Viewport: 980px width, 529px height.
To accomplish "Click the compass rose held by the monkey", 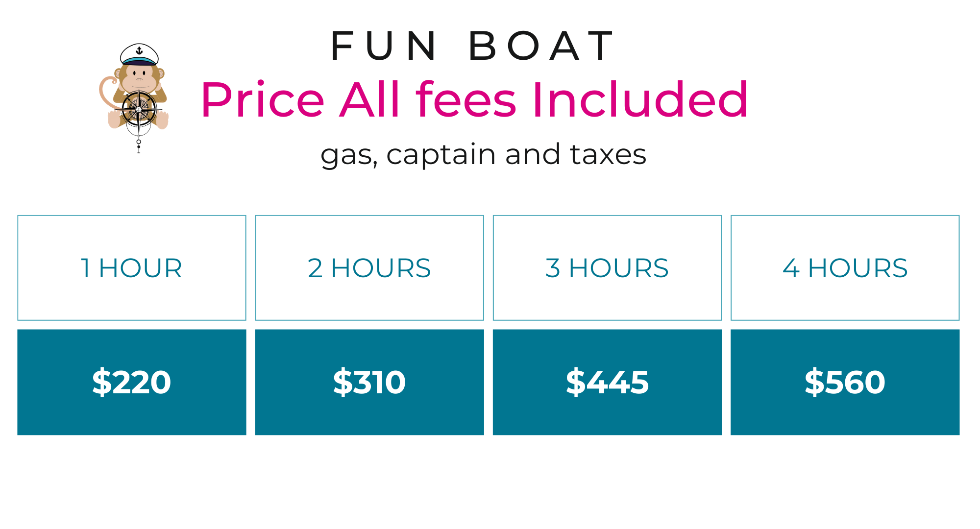I will click(x=139, y=109).
